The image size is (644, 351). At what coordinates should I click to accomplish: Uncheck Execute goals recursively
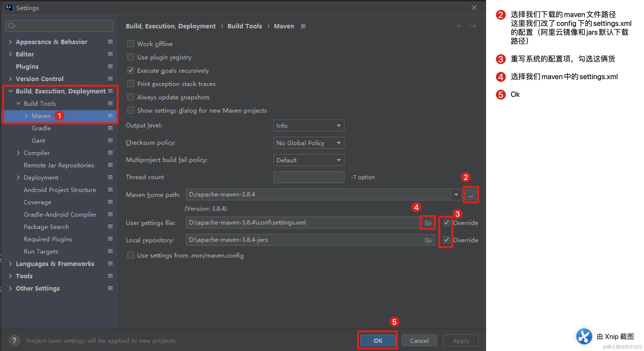[131, 70]
